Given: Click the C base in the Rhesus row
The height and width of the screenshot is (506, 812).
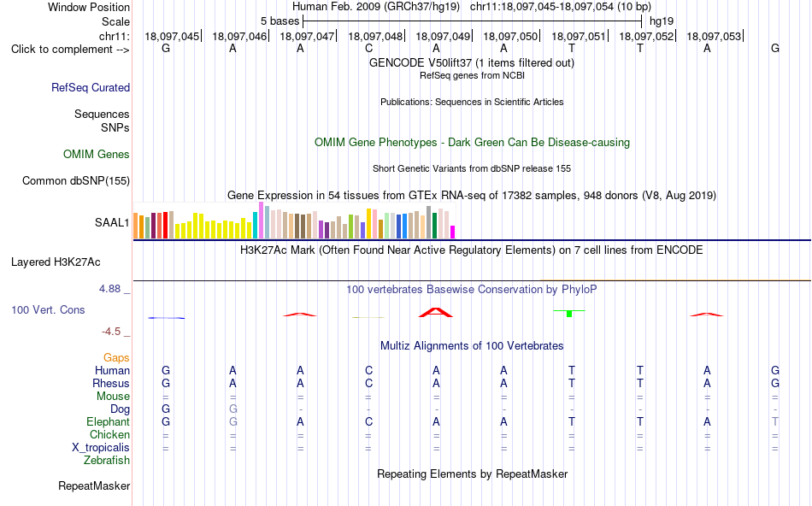Looking at the screenshot, I should (368, 384).
